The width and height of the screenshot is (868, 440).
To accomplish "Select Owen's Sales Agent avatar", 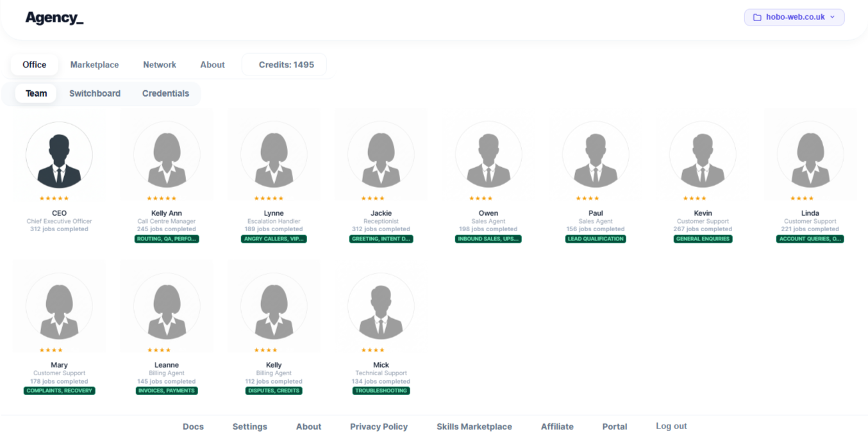I will [488, 156].
